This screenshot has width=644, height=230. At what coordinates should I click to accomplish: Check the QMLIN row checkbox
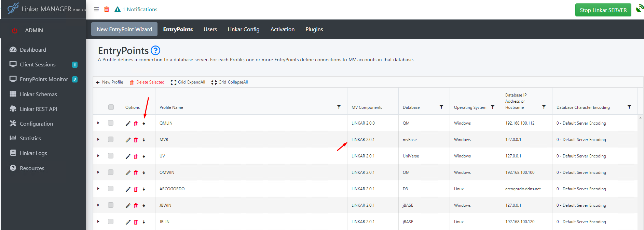point(111,123)
